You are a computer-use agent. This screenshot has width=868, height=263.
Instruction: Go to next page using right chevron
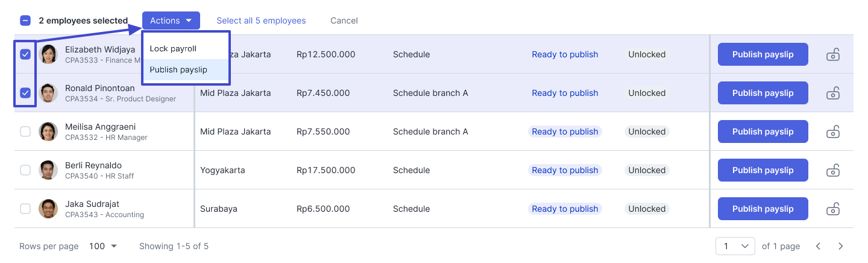[841, 246]
